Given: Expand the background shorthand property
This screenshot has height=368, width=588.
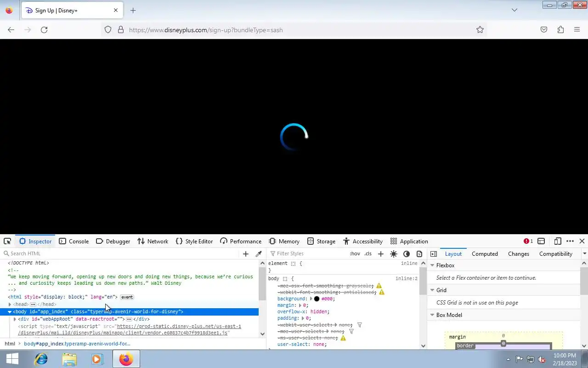Looking at the screenshot, I should pyautogui.click(x=311, y=299).
